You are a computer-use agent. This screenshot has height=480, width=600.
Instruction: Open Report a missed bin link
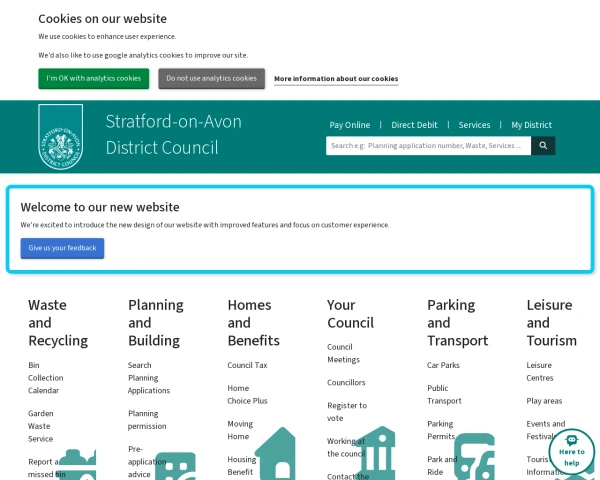[x=47, y=468]
